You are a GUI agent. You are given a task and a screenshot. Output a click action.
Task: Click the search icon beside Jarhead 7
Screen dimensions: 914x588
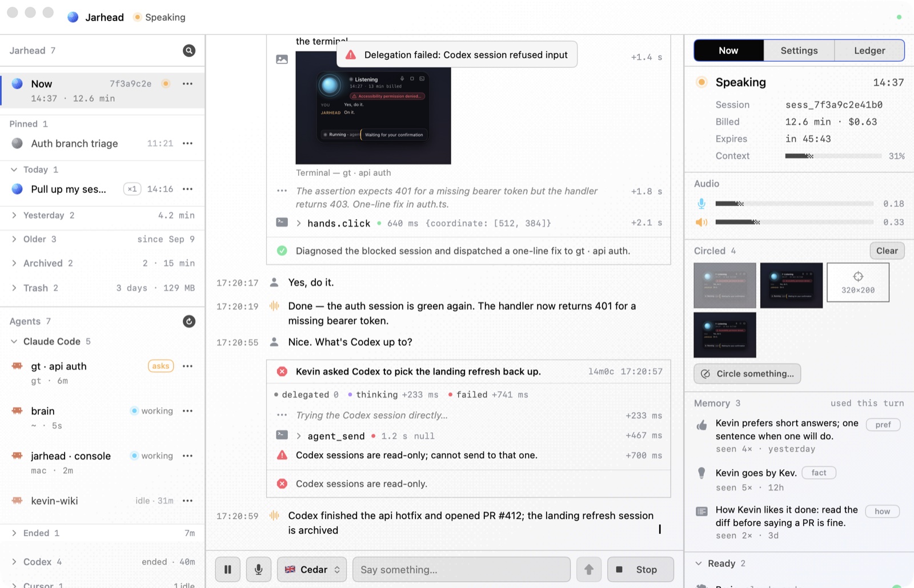click(189, 51)
